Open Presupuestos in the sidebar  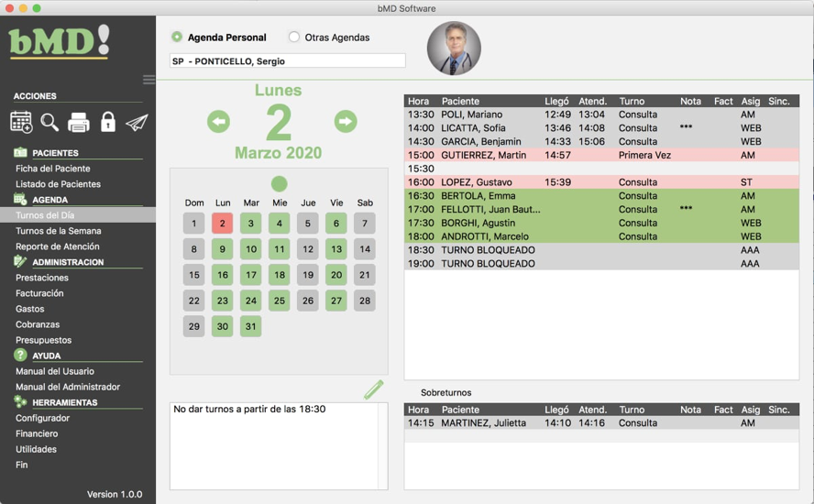[44, 340]
